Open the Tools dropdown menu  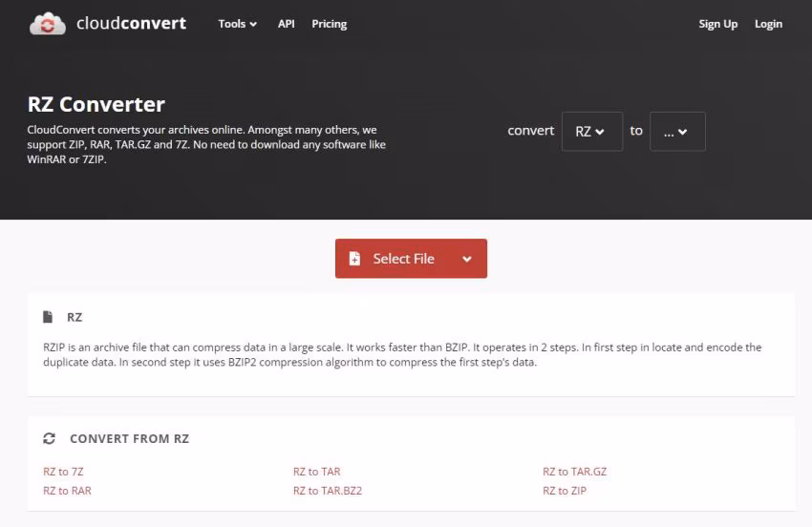pyautogui.click(x=237, y=24)
